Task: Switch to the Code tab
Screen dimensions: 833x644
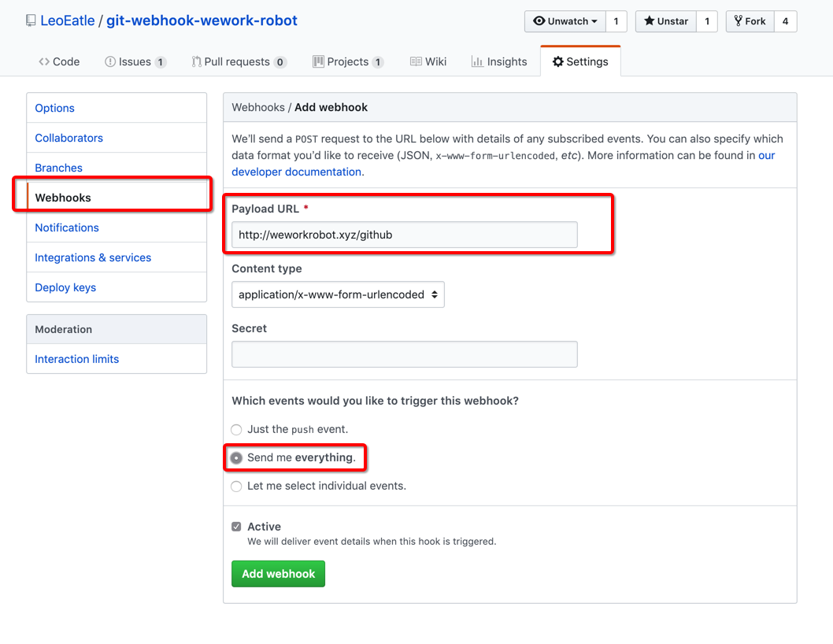Action: click(59, 61)
